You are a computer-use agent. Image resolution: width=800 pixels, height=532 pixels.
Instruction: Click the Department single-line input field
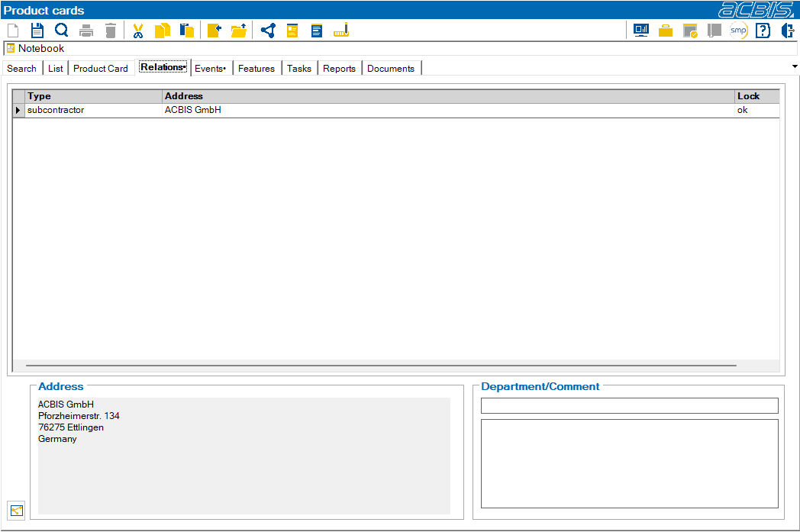click(x=630, y=405)
